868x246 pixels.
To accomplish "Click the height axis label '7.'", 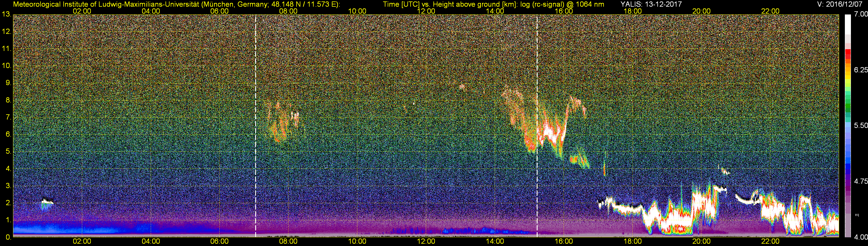I will 8,117.
